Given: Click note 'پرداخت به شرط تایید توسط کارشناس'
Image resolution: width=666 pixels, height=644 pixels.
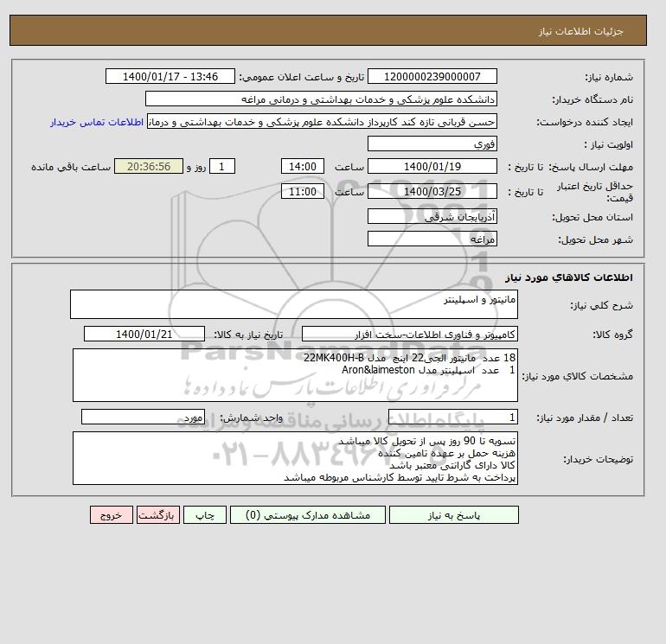Looking at the screenshot, I should point(400,477).
